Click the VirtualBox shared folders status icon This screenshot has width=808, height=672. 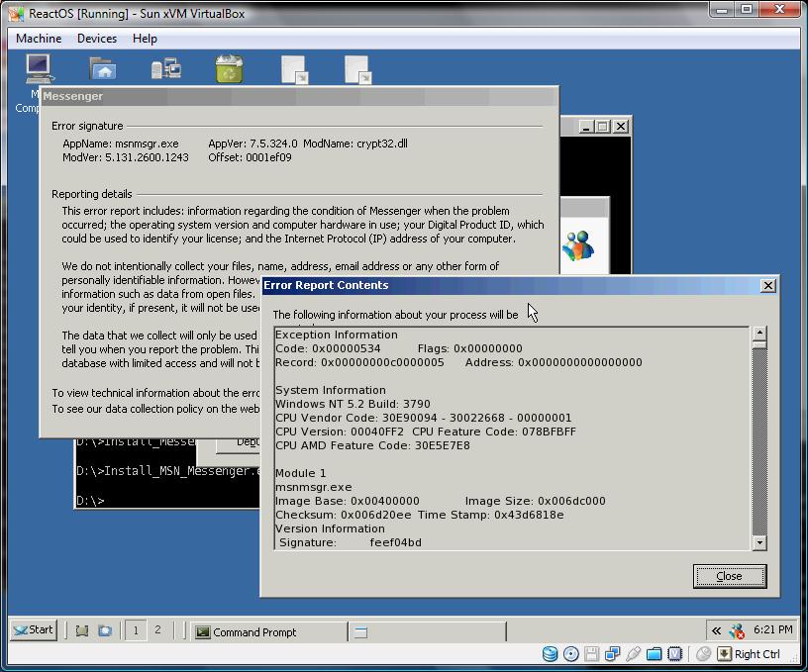[x=654, y=653]
